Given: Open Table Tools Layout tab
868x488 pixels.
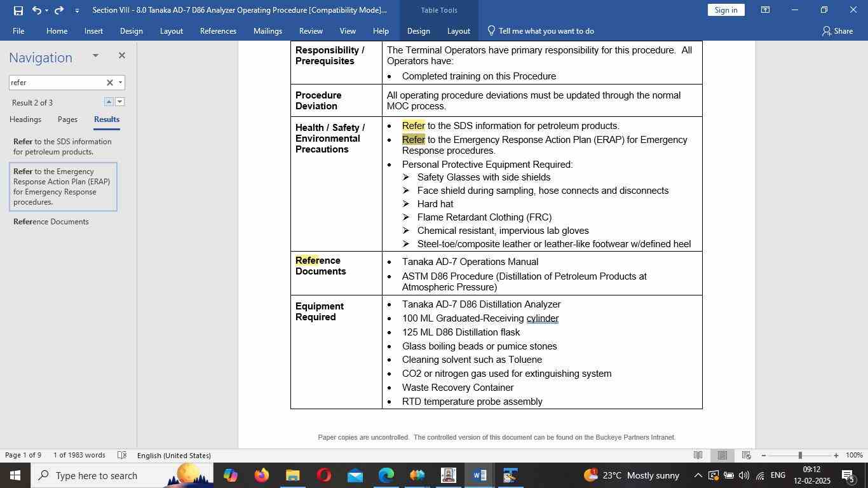Looking at the screenshot, I should 458,30.
